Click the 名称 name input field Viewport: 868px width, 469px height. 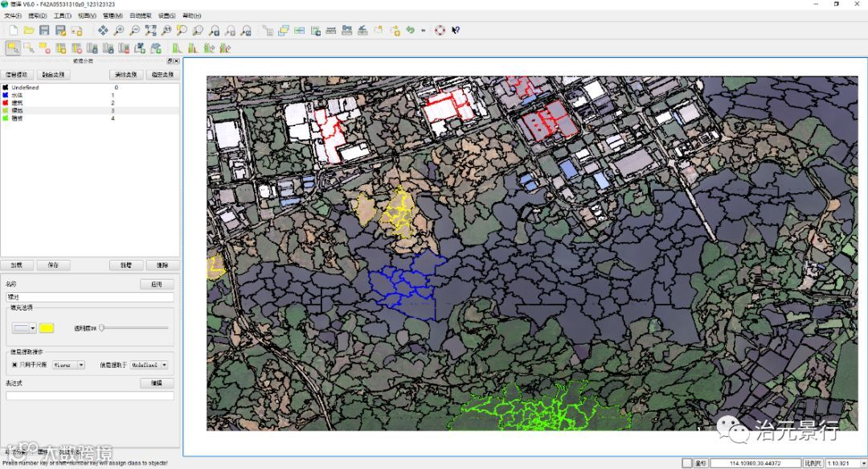pyautogui.click(x=90, y=297)
